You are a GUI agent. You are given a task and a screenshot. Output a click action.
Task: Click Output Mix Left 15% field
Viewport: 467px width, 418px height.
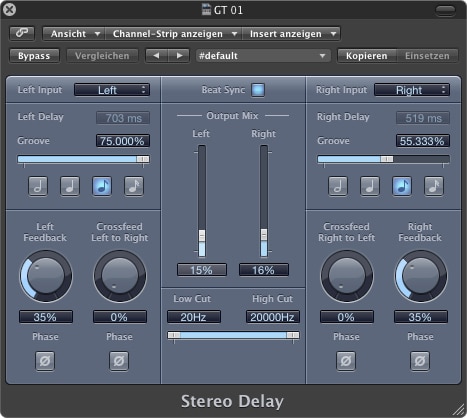click(x=202, y=270)
